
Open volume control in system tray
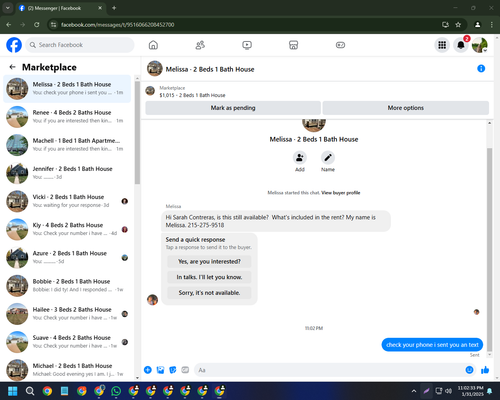(449, 391)
